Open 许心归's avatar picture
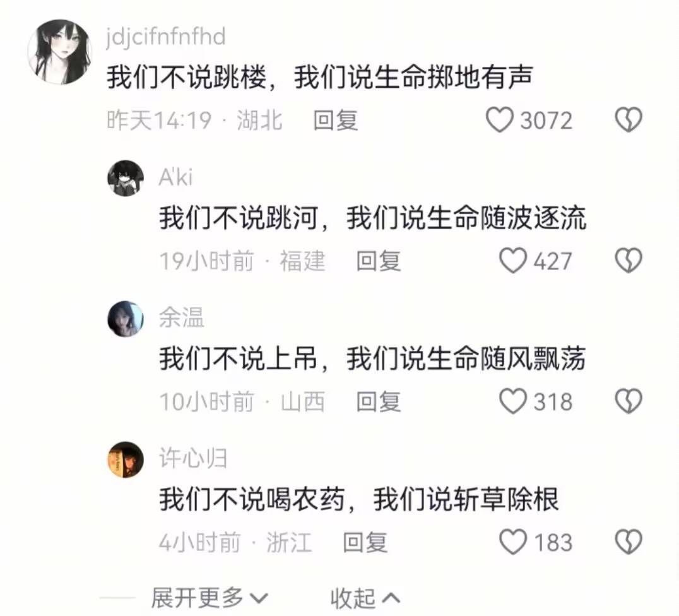 pos(126,459)
